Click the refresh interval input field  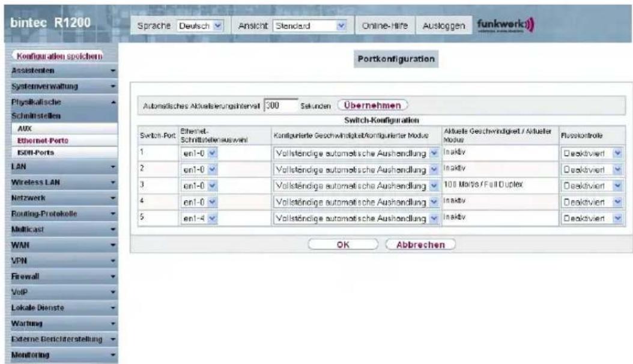(x=280, y=105)
